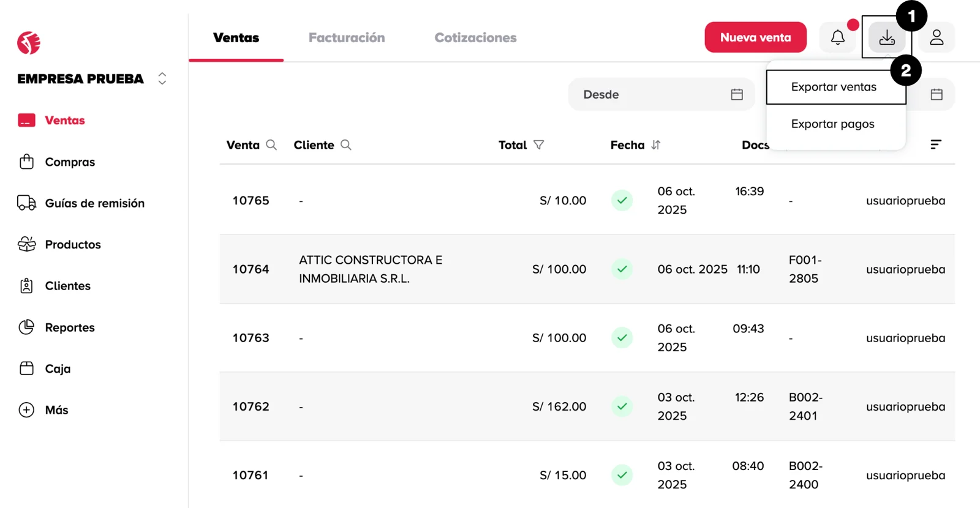Open sale 10764 ATTIC CONSTRUCTORA row
Image resolution: width=980 pixels, height=508 pixels.
(370, 269)
